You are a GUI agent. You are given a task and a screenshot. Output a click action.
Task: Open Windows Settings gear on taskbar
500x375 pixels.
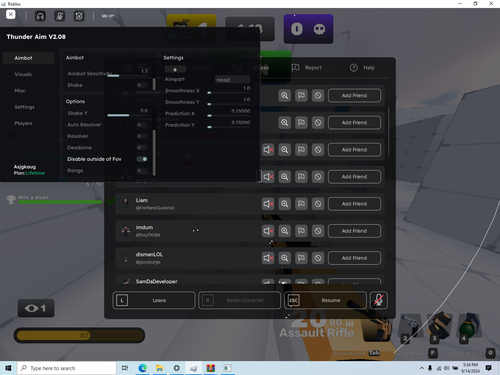(x=176, y=368)
